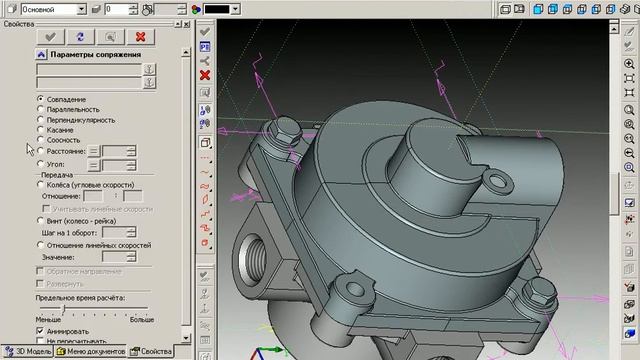Image resolution: width=640 pixels, height=360 pixels.
Task: Click the red wavy spline tool icon
Action: (x=205, y=172)
